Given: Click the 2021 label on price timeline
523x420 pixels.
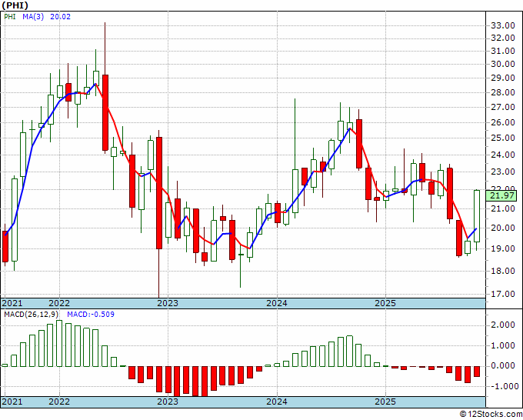Looking at the screenshot, I should tap(12, 303).
